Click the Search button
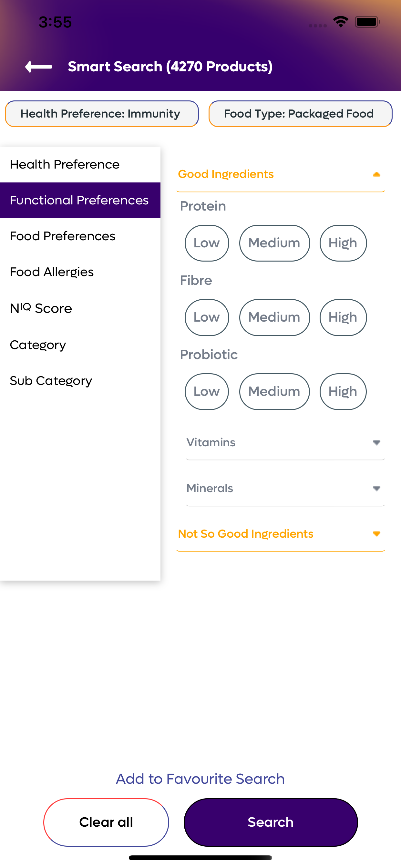This screenshot has width=401, height=868. click(x=271, y=822)
